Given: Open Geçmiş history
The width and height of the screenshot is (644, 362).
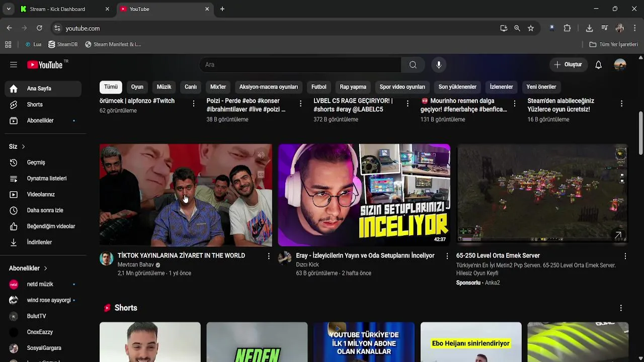Looking at the screenshot, I should click(x=43, y=162).
